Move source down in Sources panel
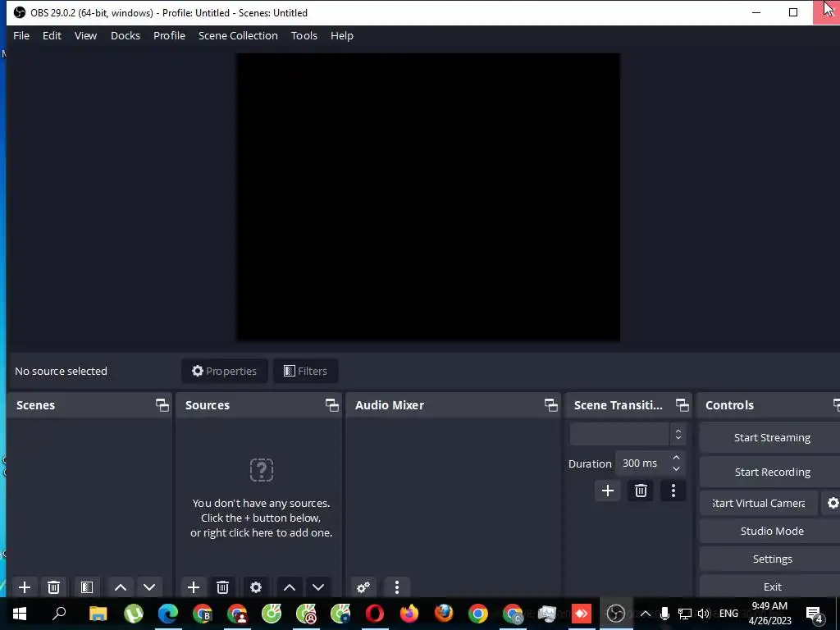840x630 pixels. [x=318, y=587]
